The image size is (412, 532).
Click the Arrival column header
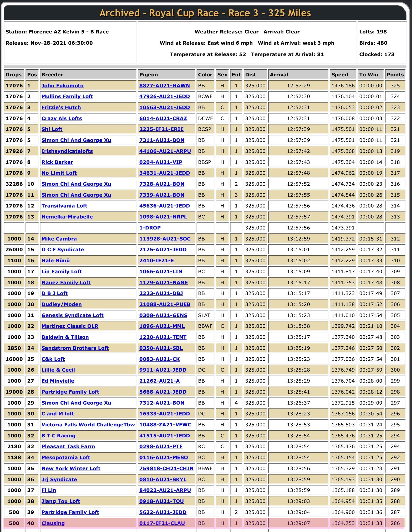[x=279, y=75]
